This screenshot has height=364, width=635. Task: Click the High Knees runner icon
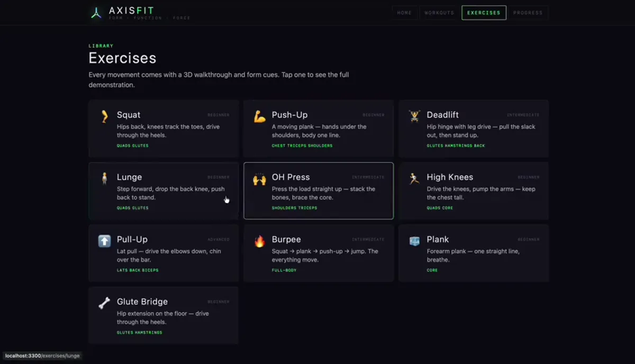click(414, 179)
